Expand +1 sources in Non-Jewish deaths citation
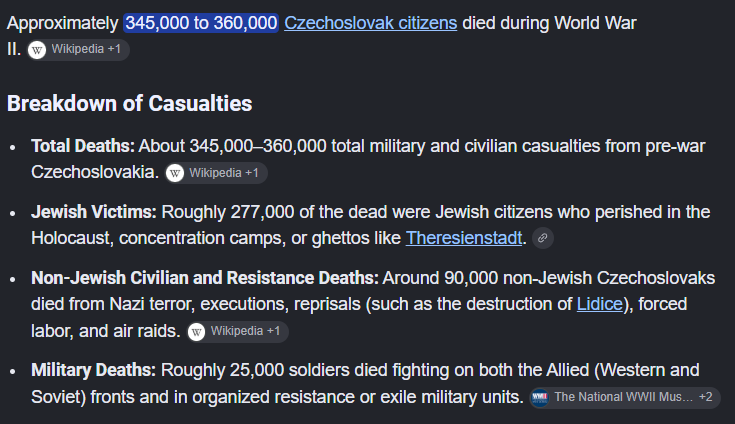Screen dimensions: 735x424 point(273,331)
